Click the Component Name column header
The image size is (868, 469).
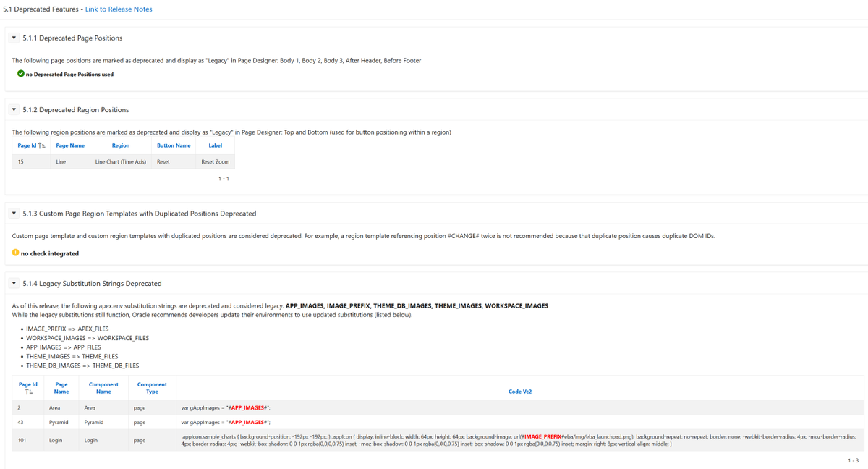pos(103,388)
